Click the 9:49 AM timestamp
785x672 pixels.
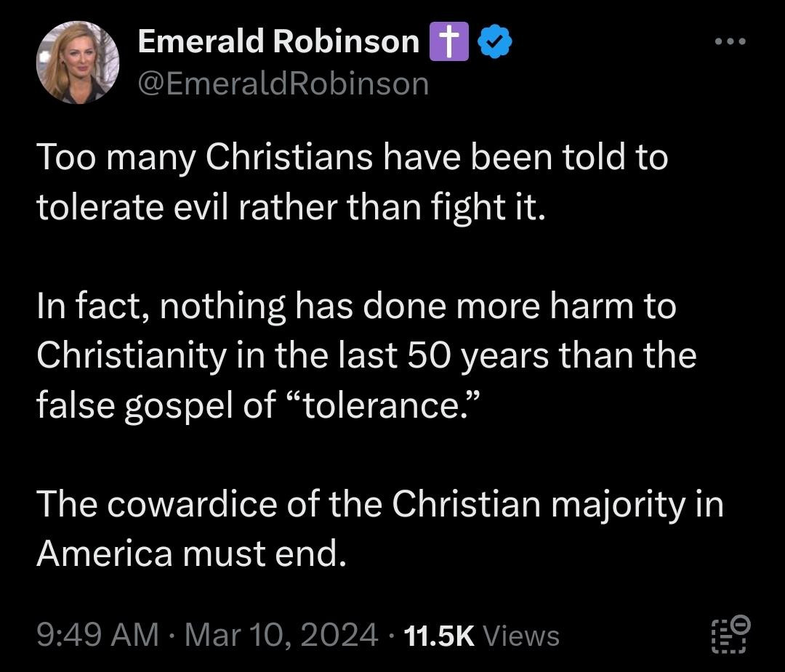(x=97, y=636)
